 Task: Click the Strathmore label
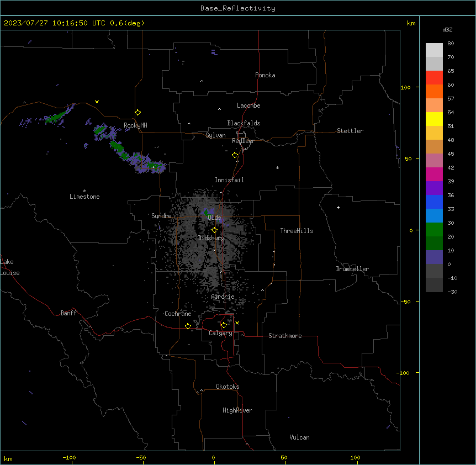pos(285,336)
